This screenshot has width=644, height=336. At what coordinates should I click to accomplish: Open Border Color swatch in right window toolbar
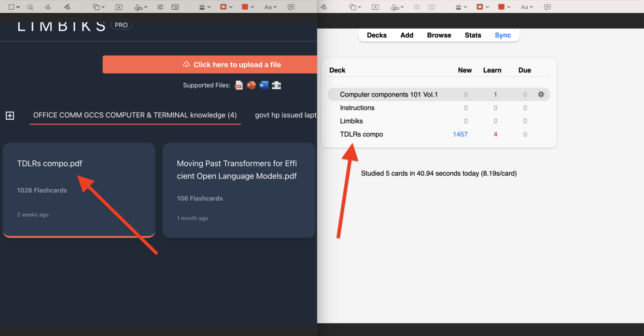[483, 7]
